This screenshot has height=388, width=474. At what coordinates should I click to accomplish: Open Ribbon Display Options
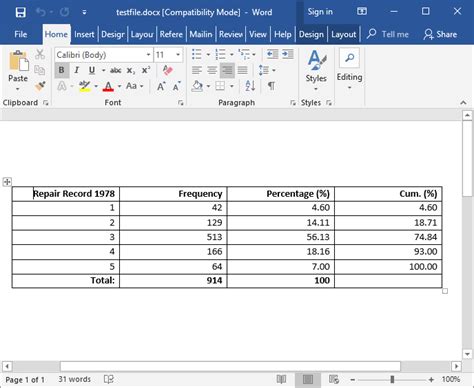[x=362, y=12]
